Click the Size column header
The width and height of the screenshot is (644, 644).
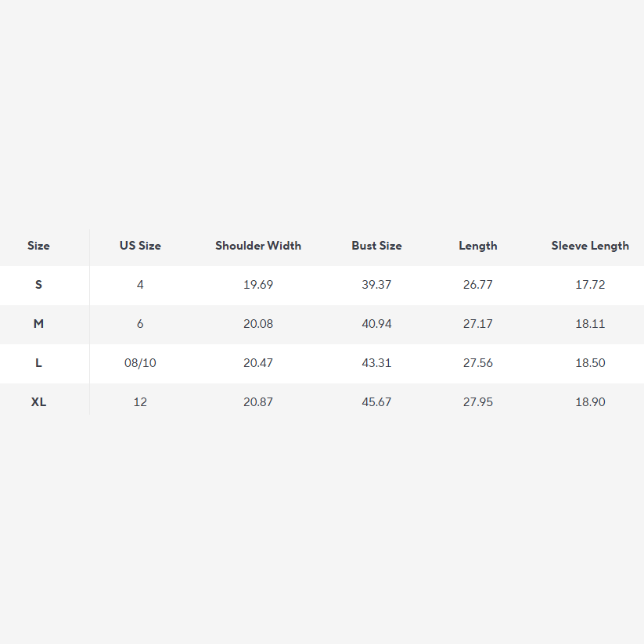38,246
